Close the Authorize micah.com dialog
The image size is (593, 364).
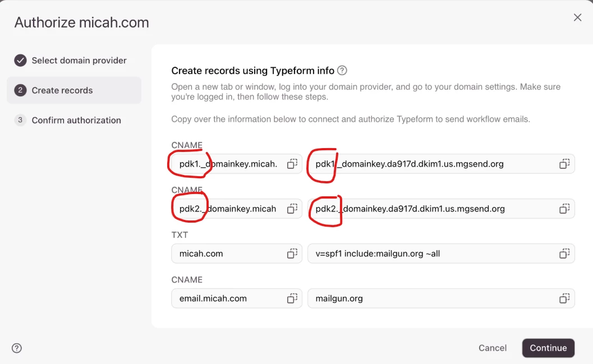click(577, 17)
